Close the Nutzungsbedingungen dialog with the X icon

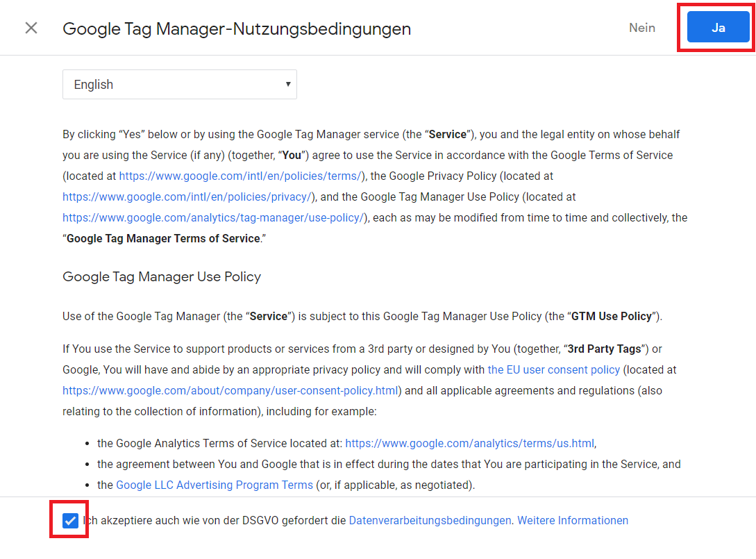click(31, 28)
